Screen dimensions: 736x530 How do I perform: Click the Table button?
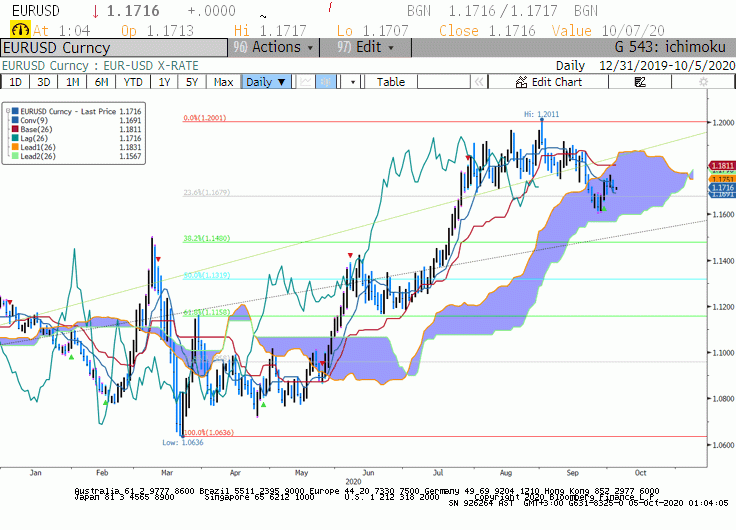click(x=391, y=82)
